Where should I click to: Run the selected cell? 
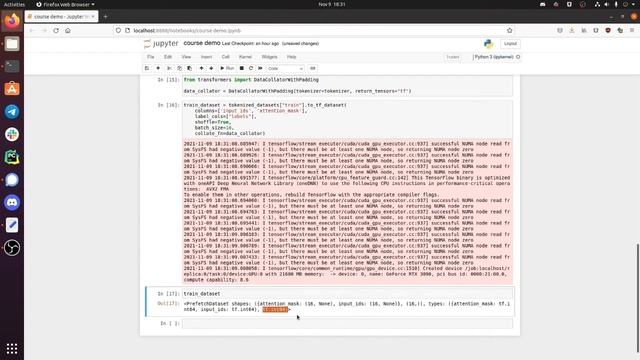(x=227, y=68)
